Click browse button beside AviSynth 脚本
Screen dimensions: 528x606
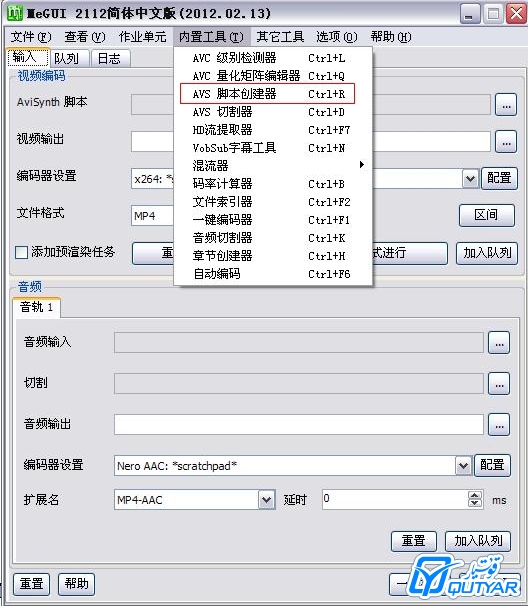506,105
